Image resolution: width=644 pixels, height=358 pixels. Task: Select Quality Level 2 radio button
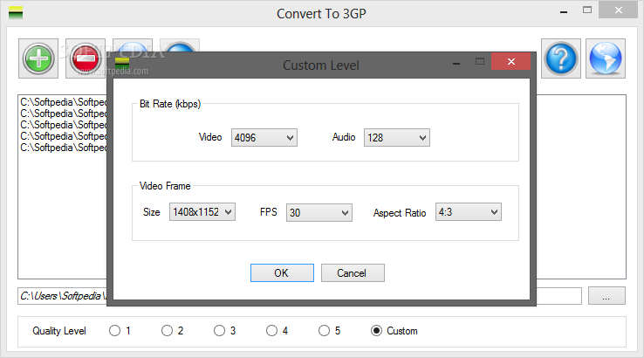click(167, 330)
